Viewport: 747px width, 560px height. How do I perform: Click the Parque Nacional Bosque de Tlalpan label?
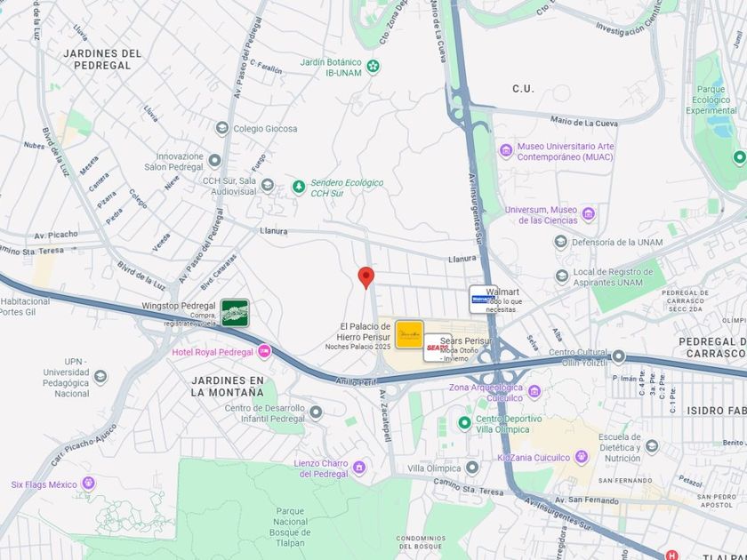coord(290,526)
